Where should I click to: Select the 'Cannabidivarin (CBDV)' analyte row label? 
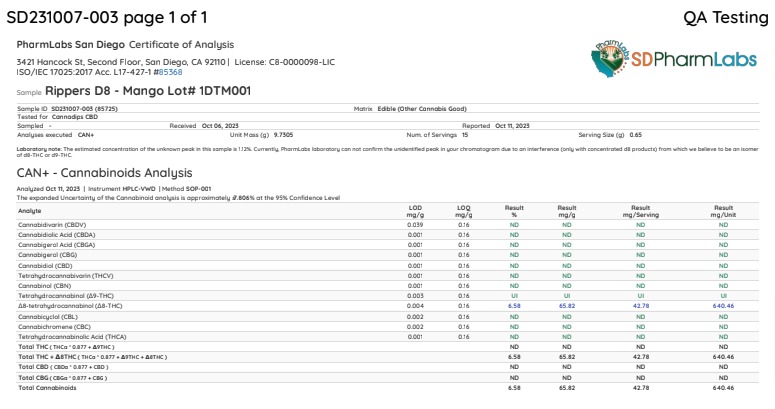[x=52, y=225]
